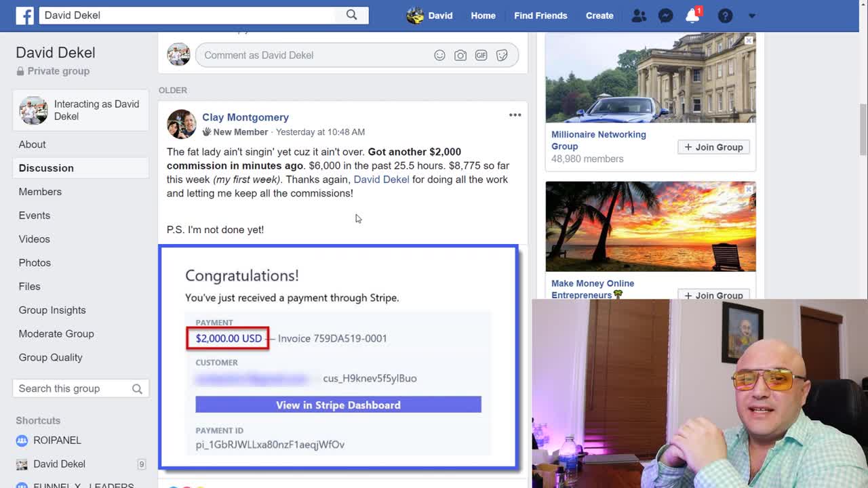Open the Messenger icon in the top bar
This screenshot has height=488, width=868.
(666, 16)
